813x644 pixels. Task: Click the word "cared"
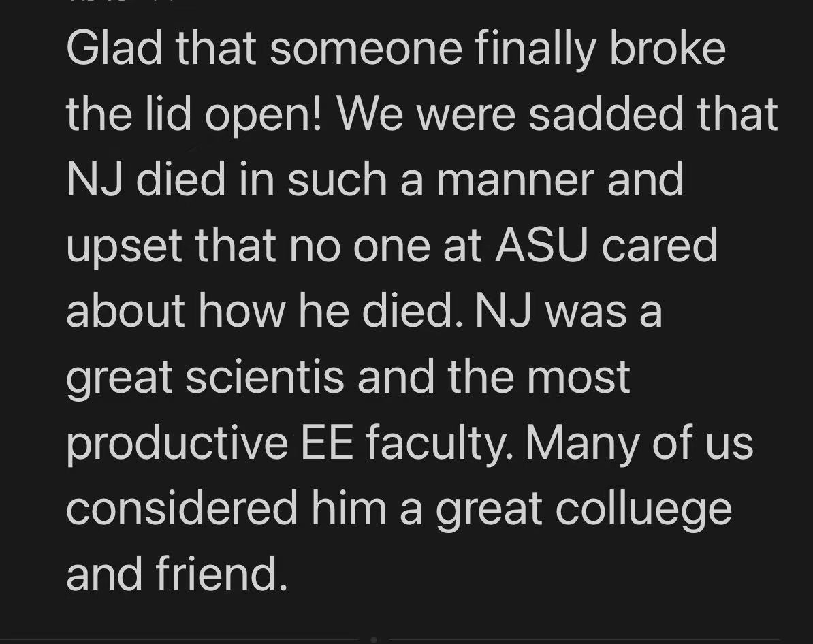659,245
